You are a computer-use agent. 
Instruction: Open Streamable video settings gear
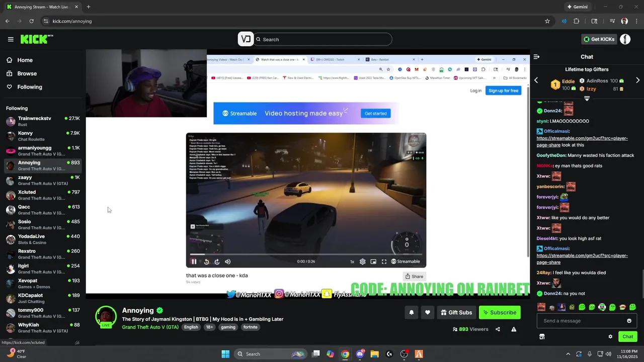click(362, 261)
